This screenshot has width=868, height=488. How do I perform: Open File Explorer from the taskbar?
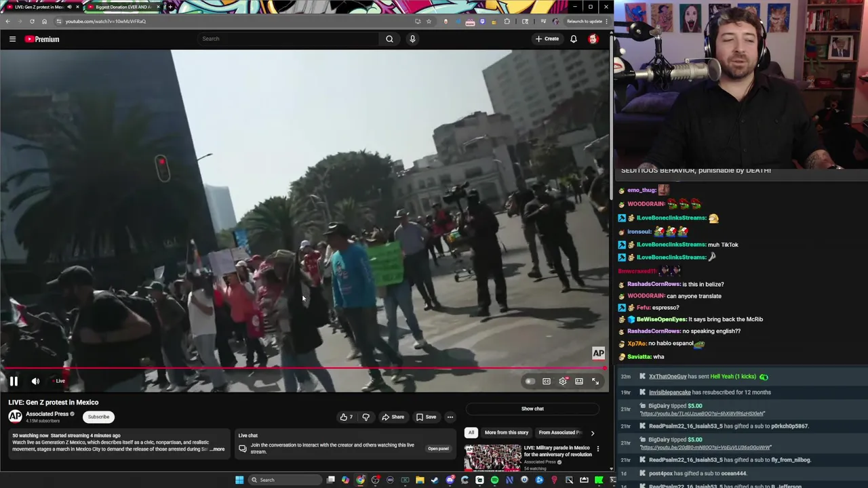tap(420, 480)
